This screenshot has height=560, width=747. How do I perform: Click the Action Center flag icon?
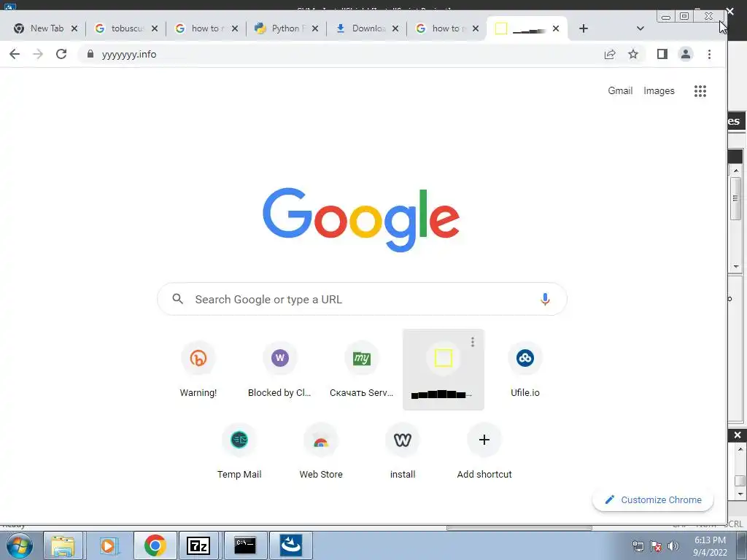pyautogui.click(x=656, y=546)
